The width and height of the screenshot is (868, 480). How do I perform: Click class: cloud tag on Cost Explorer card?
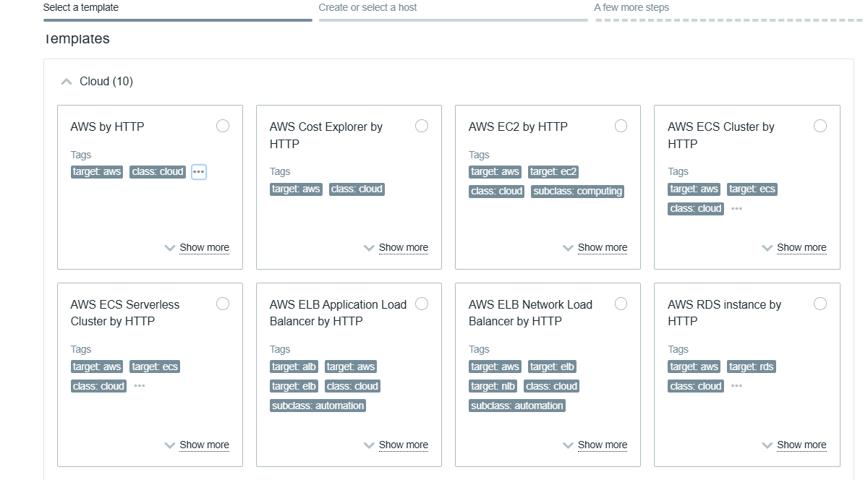coord(357,189)
